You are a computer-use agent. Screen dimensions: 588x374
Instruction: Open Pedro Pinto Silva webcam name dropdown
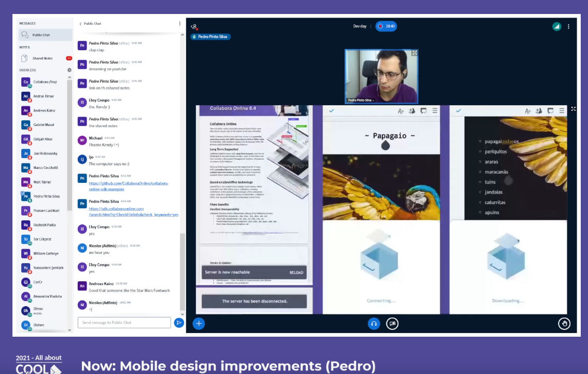pyautogui.click(x=361, y=100)
